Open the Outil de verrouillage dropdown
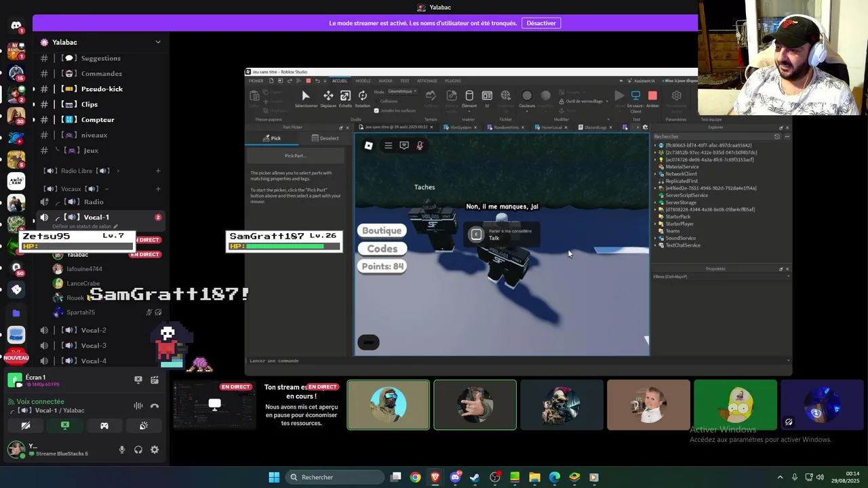 point(583,101)
